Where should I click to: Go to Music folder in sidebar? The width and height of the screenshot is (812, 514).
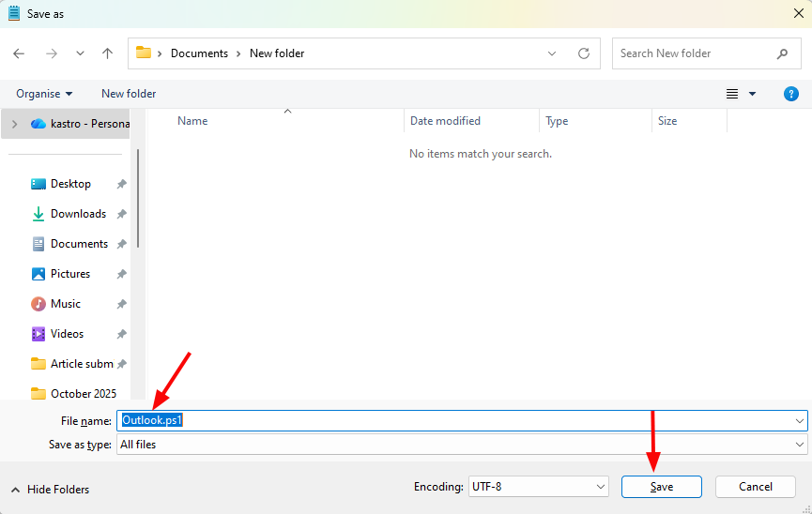pyautogui.click(x=66, y=304)
